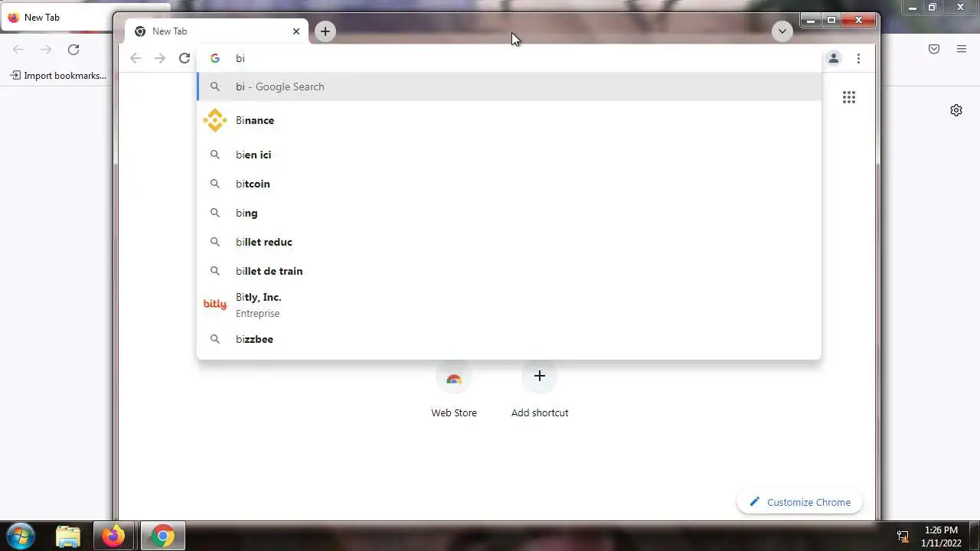Minimize the Chrome window

[x=811, y=21]
